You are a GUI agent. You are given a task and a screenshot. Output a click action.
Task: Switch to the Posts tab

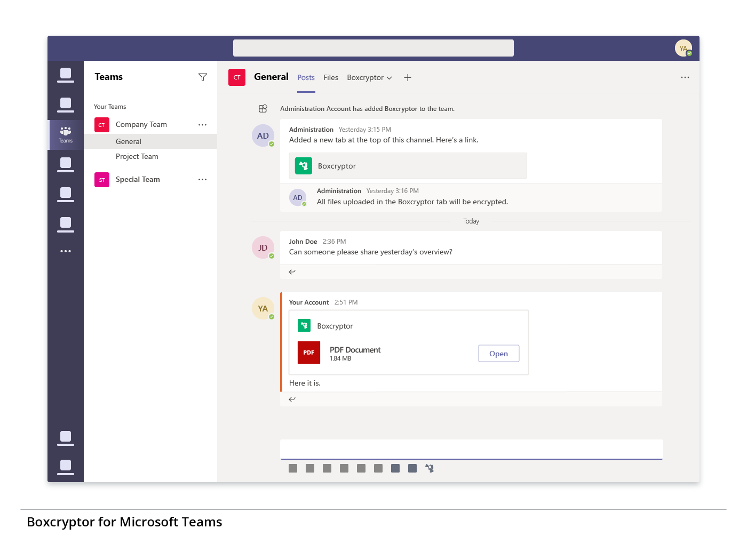[x=306, y=78]
